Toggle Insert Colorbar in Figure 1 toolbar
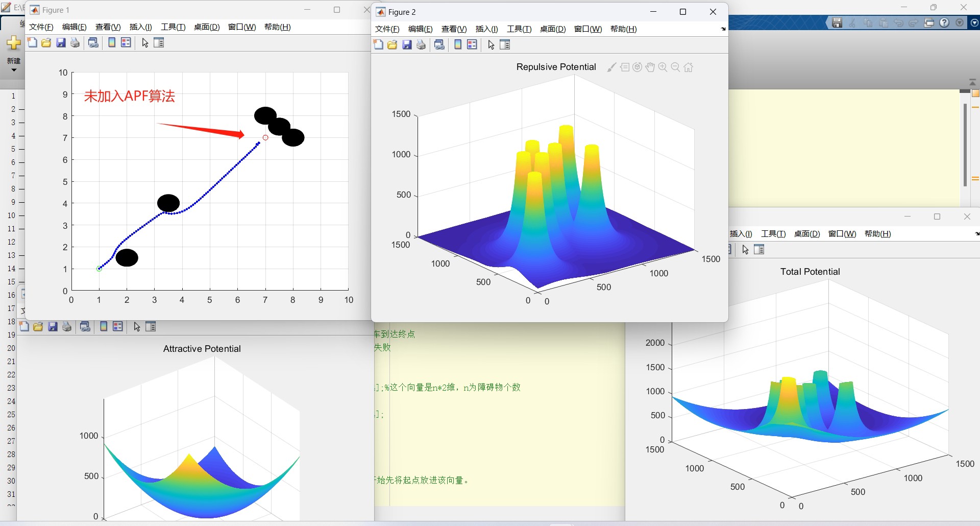 [112, 43]
